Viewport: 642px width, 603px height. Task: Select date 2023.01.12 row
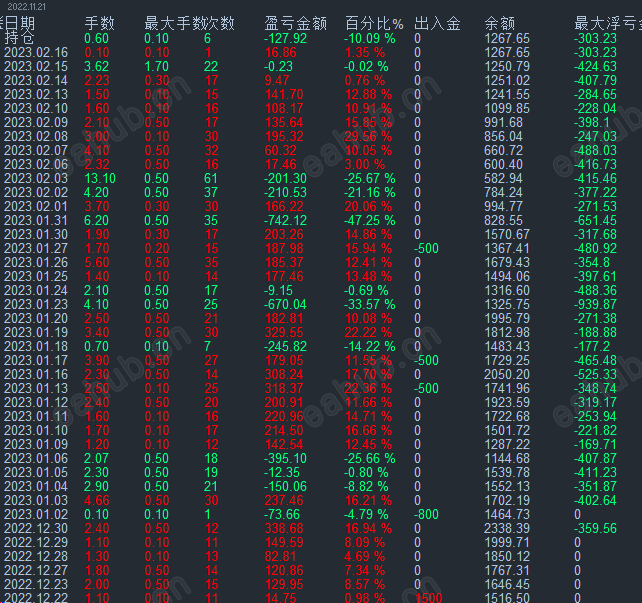36,402
